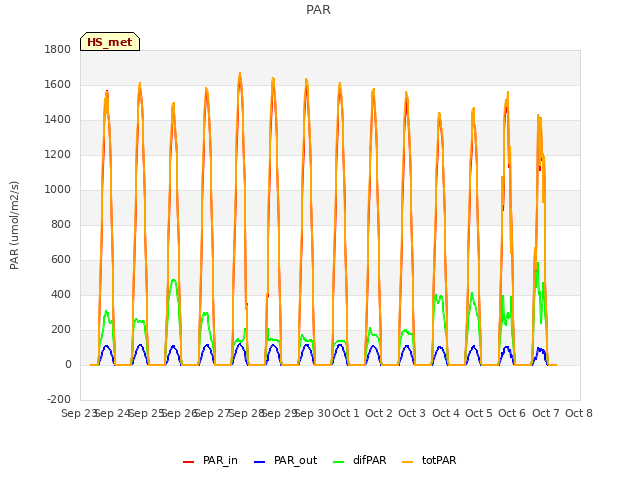Screen dimensions: 640x480
Task: Click the PAR chart title
Action: (318, 10)
